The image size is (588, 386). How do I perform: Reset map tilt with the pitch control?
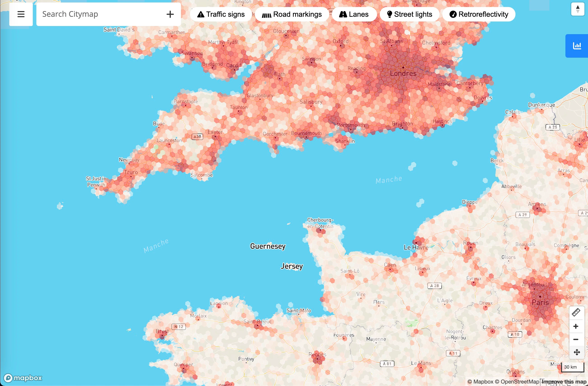(578, 9)
